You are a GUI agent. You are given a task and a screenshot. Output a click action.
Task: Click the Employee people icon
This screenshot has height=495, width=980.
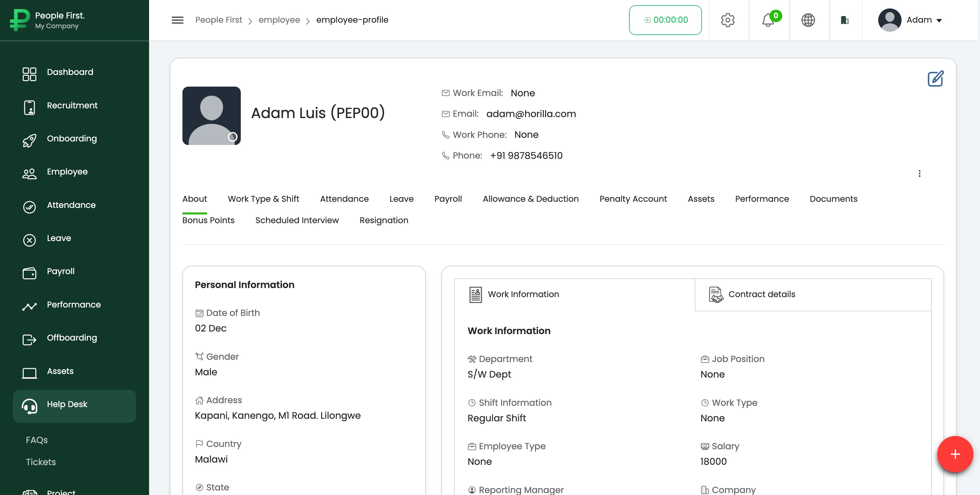click(x=29, y=174)
